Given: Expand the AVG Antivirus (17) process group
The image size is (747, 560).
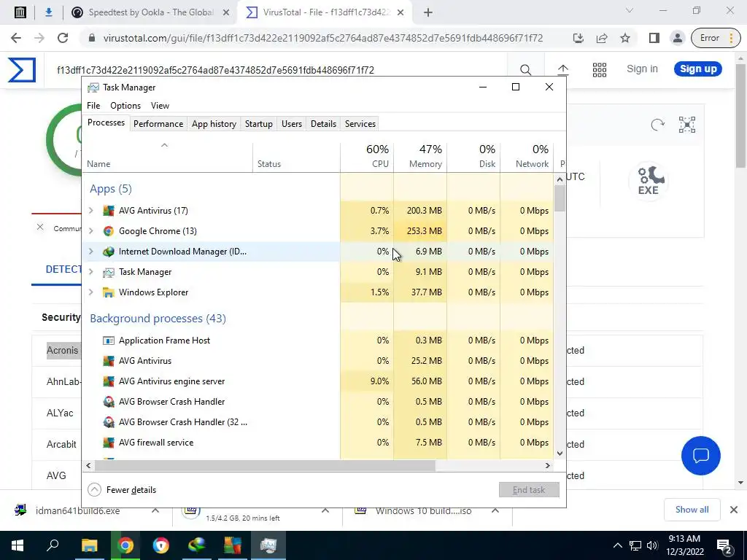Looking at the screenshot, I should [x=91, y=211].
